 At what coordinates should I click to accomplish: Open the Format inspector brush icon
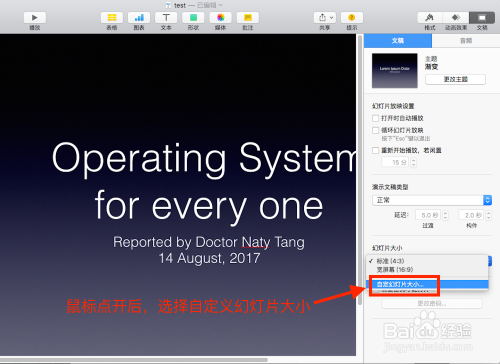(x=430, y=18)
